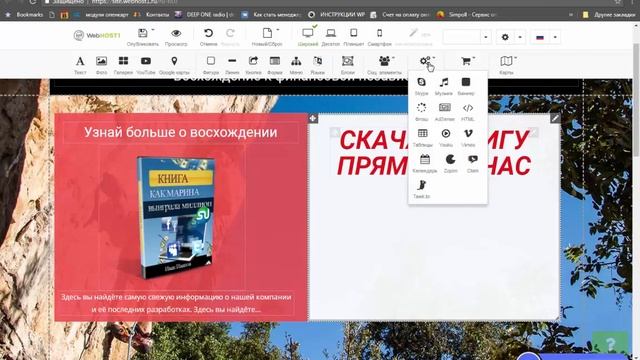This screenshot has width=640, height=360.
Task: Open the 'ИНСТРУКЦИИ WP' bookmark
Action: point(337,15)
